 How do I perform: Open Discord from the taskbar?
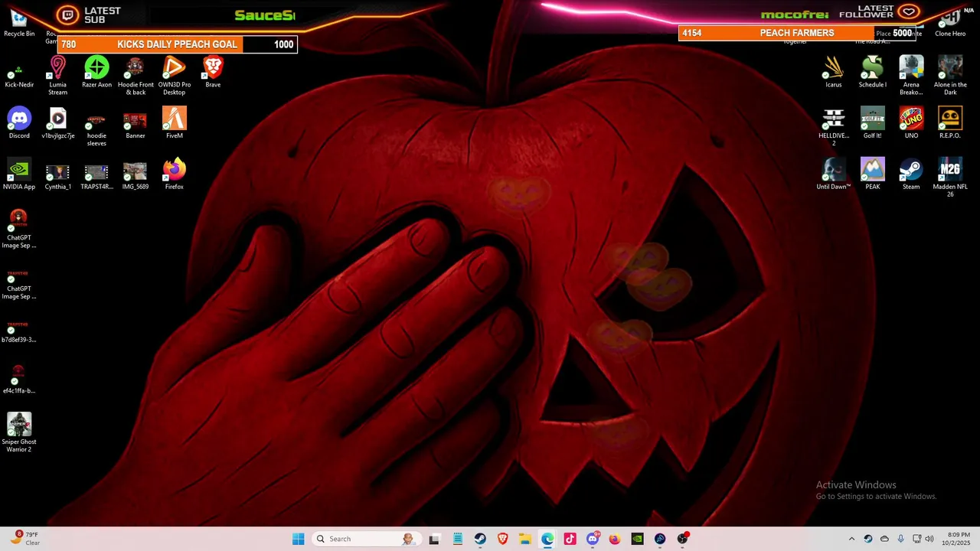coord(593,539)
